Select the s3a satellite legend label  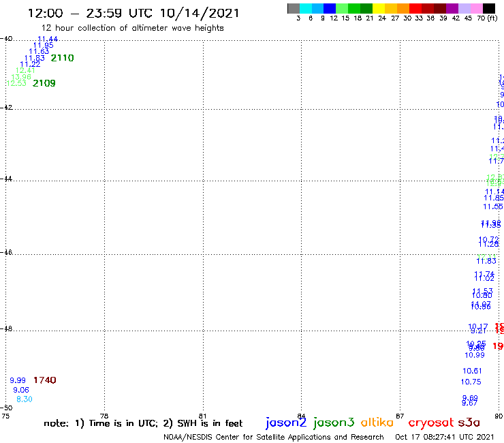469,423
